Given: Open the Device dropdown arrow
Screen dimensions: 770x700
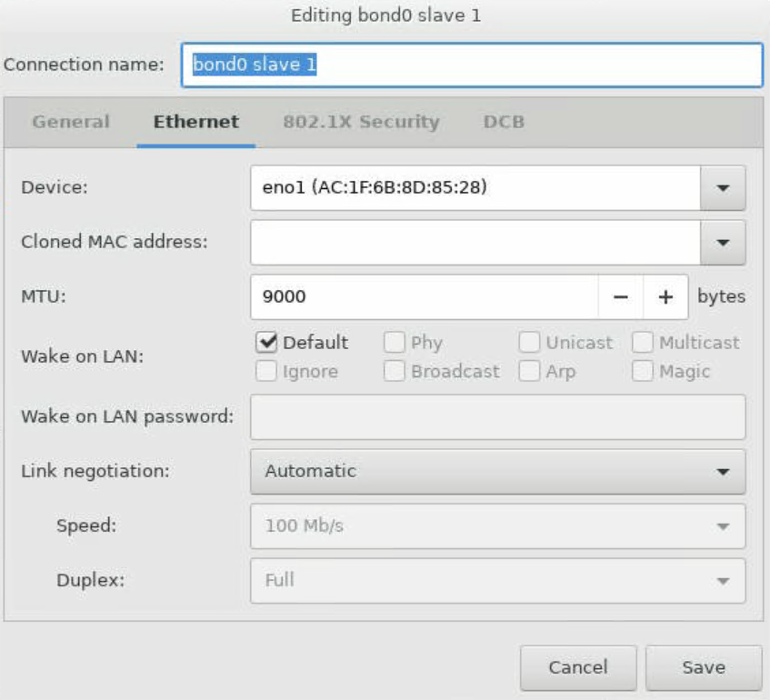Looking at the screenshot, I should (x=723, y=188).
